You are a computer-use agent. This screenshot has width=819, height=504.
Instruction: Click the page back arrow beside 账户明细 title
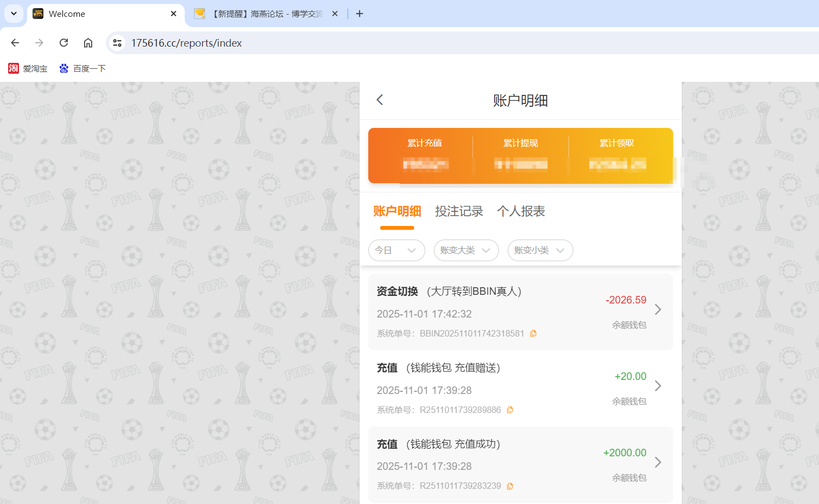point(379,100)
